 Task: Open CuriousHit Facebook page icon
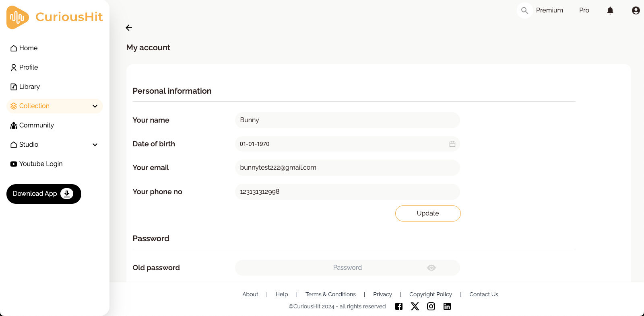[399, 306]
